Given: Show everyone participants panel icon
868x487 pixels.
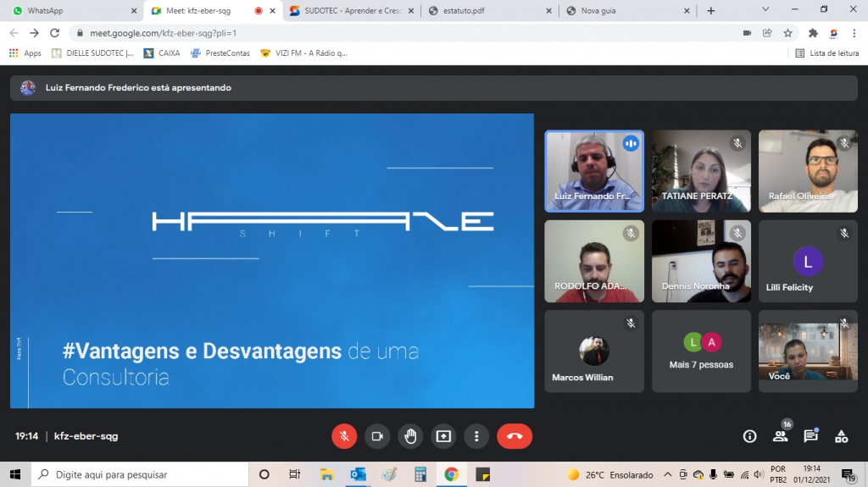Looking at the screenshot, I should pos(781,436).
